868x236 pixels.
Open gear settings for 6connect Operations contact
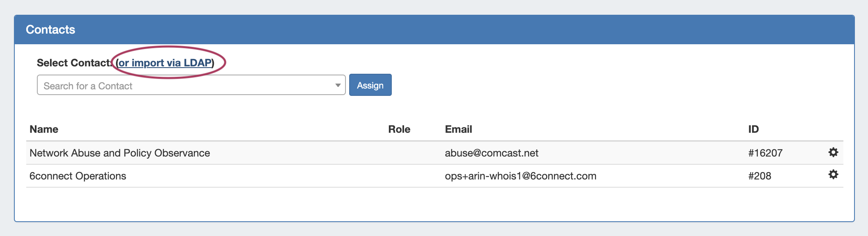(x=833, y=175)
